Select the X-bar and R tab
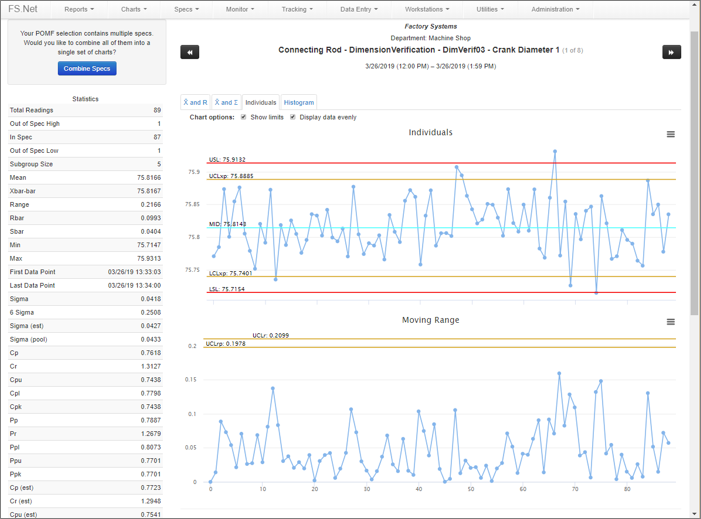This screenshot has height=519, width=701. [195, 102]
